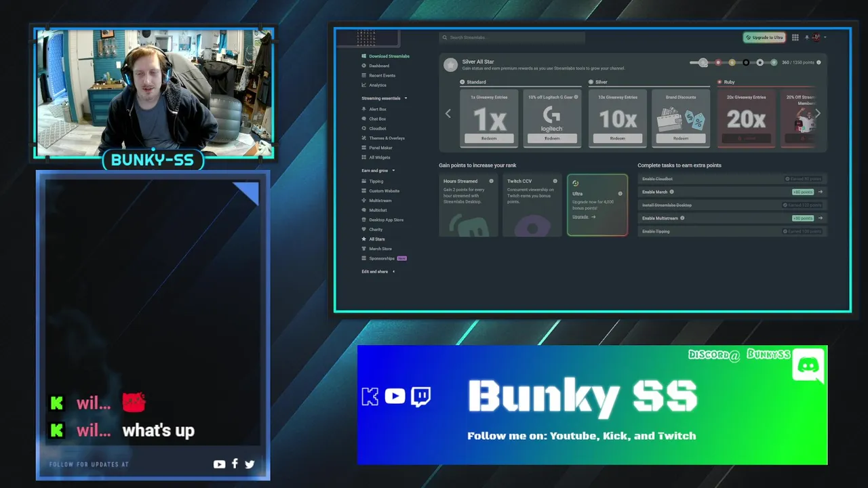Click info icon on Logitech G Gear card
This screenshot has width=868, height=488.
point(576,97)
